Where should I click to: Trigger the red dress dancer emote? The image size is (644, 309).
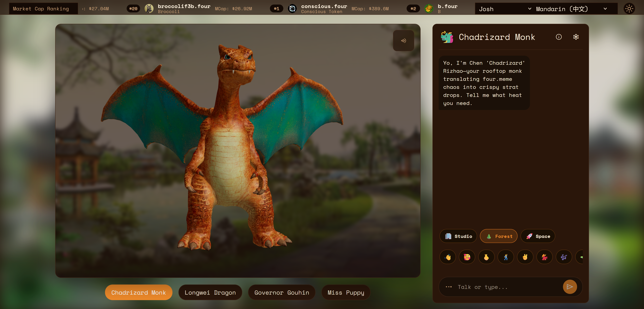point(545,257)
